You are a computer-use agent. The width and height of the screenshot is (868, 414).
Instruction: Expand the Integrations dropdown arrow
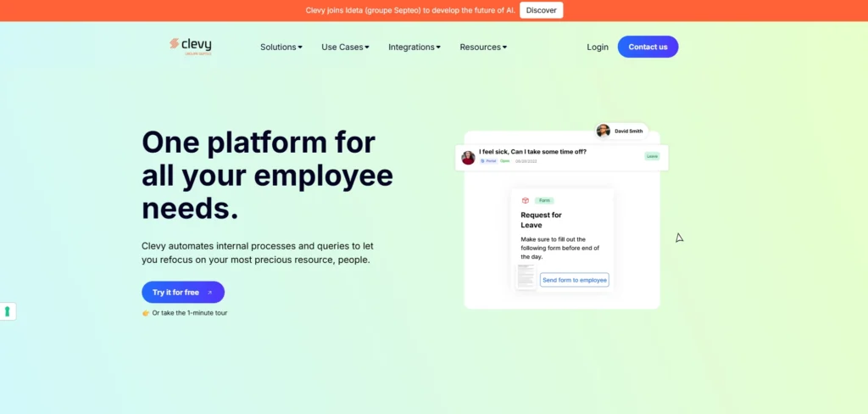[x=438, y=48]
